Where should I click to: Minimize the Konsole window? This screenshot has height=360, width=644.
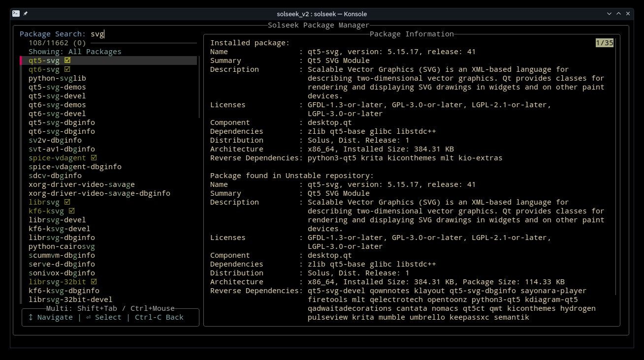coord(610,14)
